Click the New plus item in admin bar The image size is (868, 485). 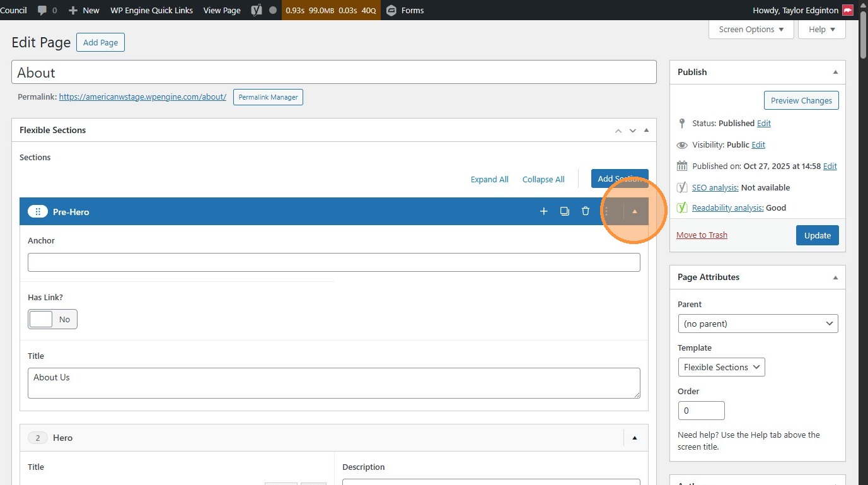tap(84, 10)
